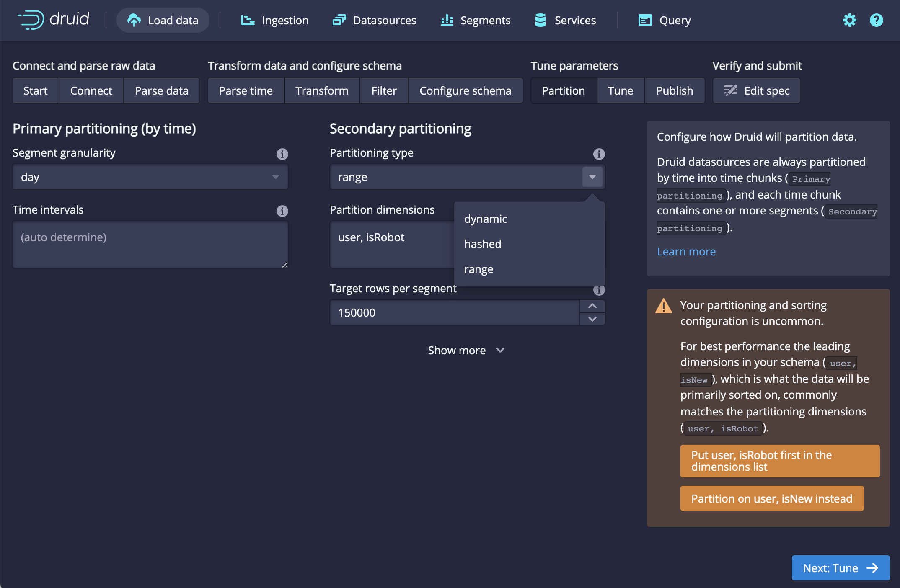
Task: Expand the Show more section
Action: pos(466,351)
